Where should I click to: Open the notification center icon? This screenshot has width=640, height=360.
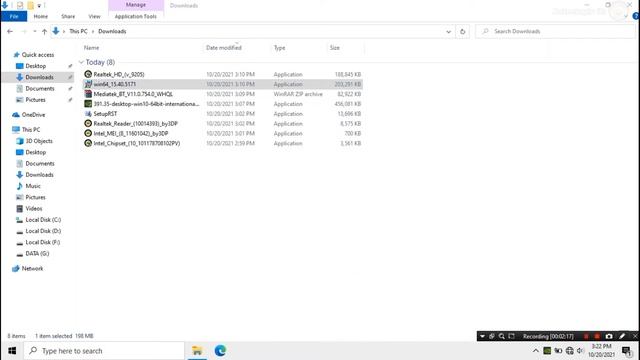tap(627, 351)
